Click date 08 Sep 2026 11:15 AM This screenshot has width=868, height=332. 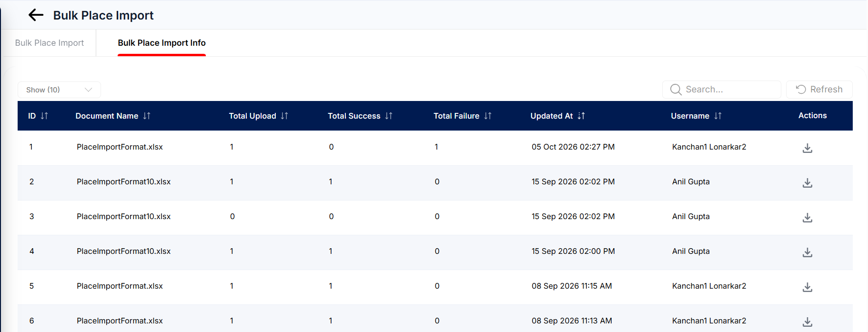572,286
